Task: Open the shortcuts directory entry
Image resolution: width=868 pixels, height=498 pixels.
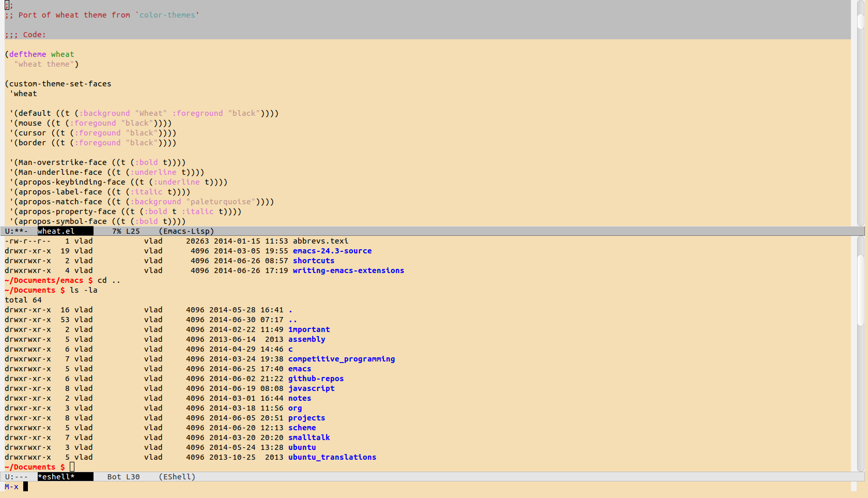Action: pos(314,261)
